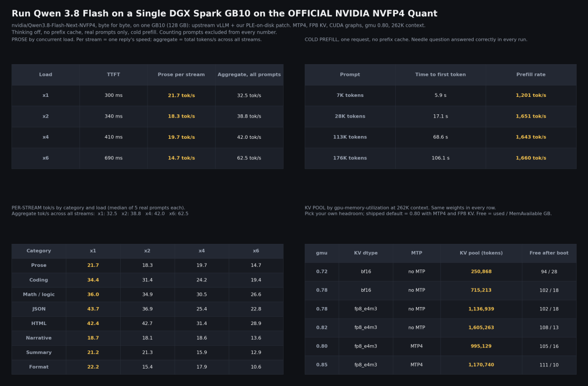Select the "106.1 s" cell
The width and height of the screenshot is (588, 386).
440,158
